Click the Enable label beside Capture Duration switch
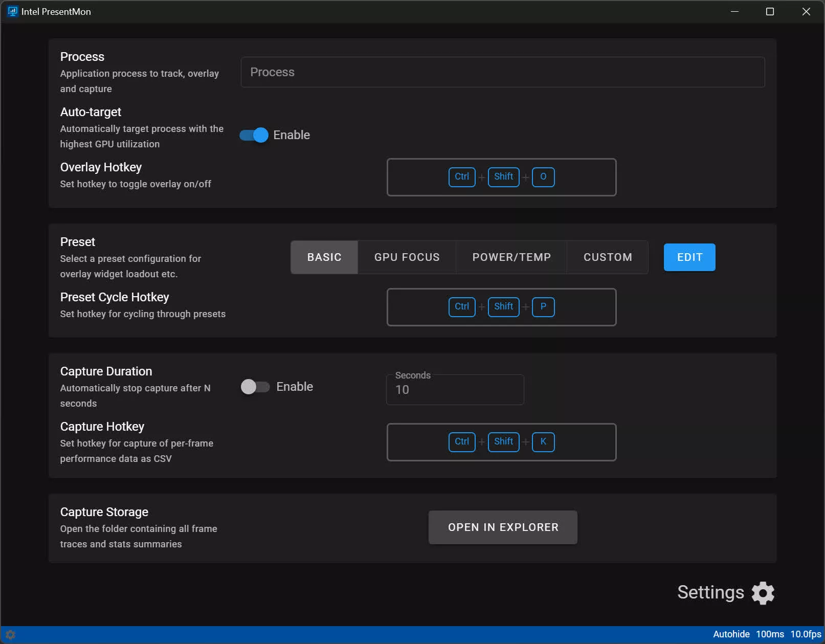 pyautogui.click(x=295, y=387)
